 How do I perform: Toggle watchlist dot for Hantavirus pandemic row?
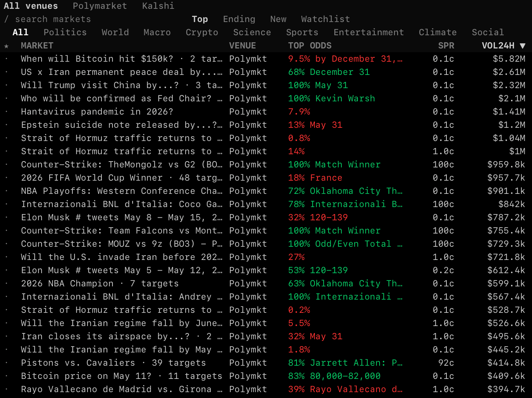(x=6, y=112)
